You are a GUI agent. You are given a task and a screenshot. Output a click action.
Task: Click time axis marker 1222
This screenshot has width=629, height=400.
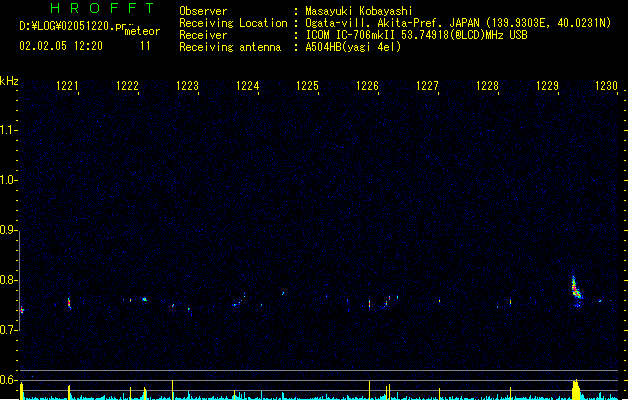127,86
